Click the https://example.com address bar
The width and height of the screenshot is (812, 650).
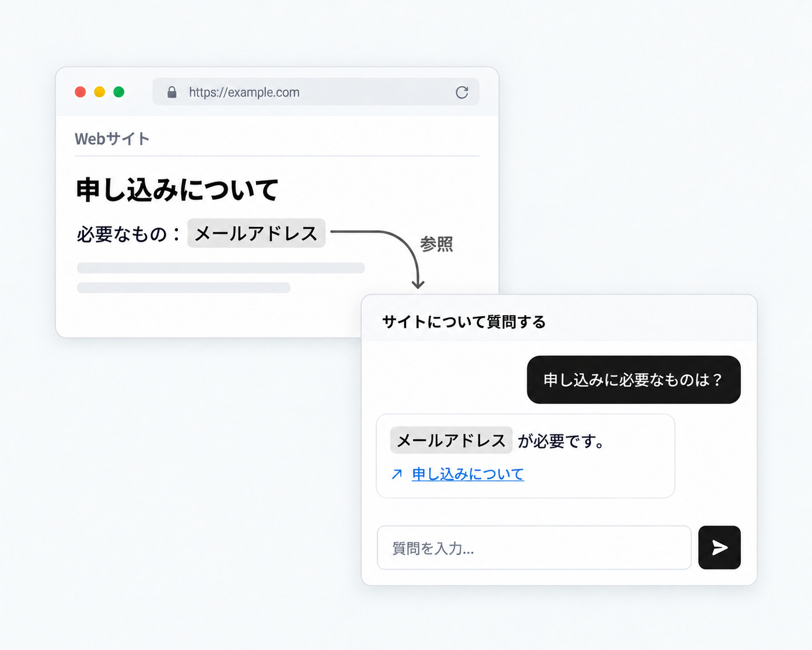(x=316, y=92)
